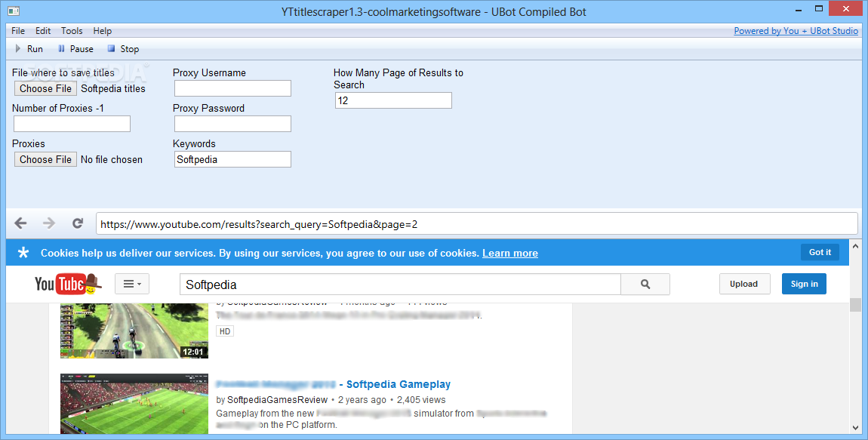Open Powered by You + UBot Studio link
This screenshot has width=868, height=440.
[x=796, y=31]
